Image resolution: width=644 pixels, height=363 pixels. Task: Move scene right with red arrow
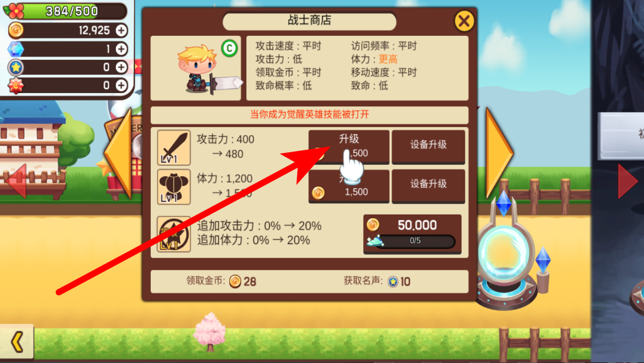(x=628, y=181)
